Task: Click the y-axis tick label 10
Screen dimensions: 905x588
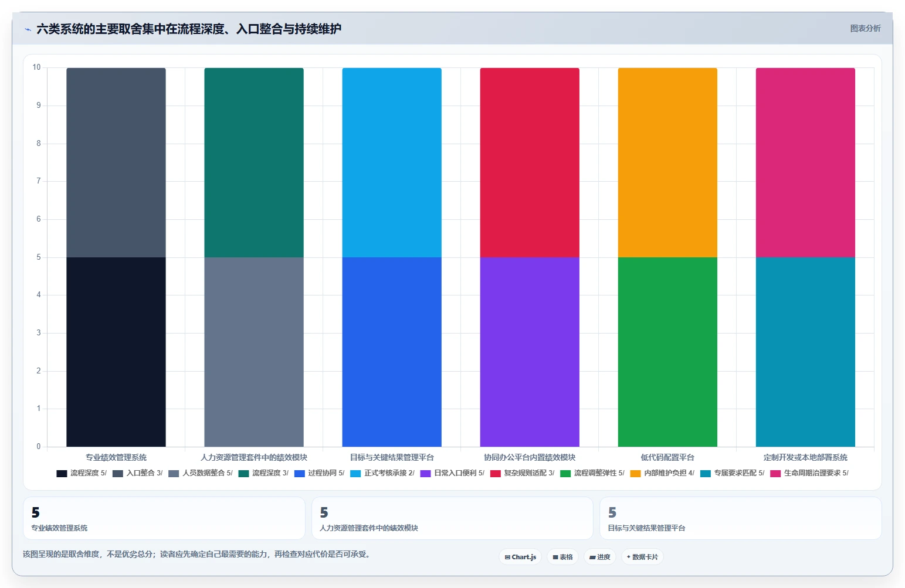Action: tap(36, 67)
